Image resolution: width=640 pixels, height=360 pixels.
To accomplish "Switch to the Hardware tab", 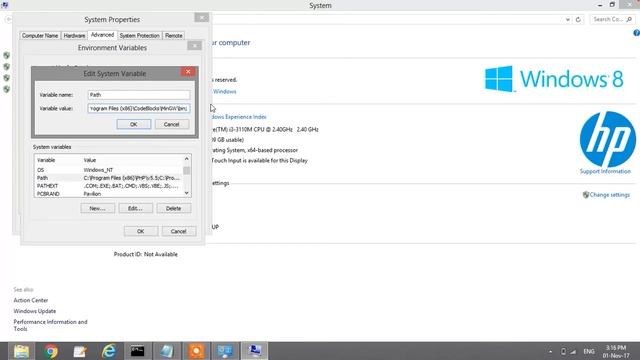I will pyautogui.click(x=74, y=36).
